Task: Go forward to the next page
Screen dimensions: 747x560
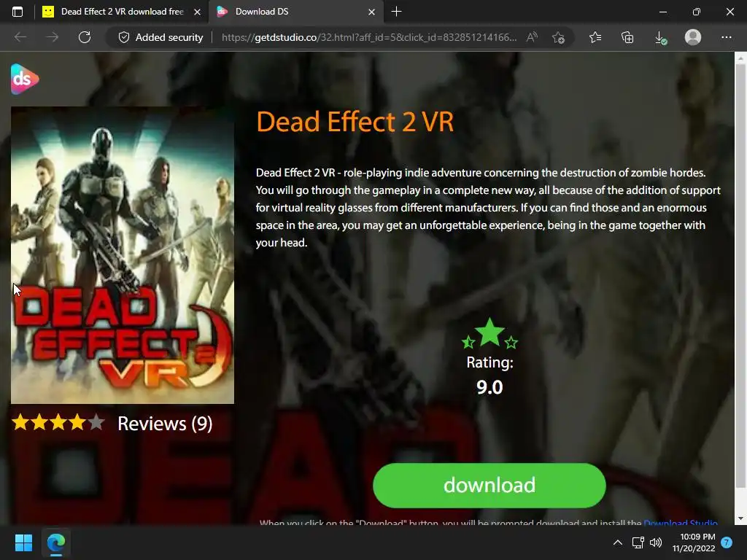Action: click(x=52, y=37)
